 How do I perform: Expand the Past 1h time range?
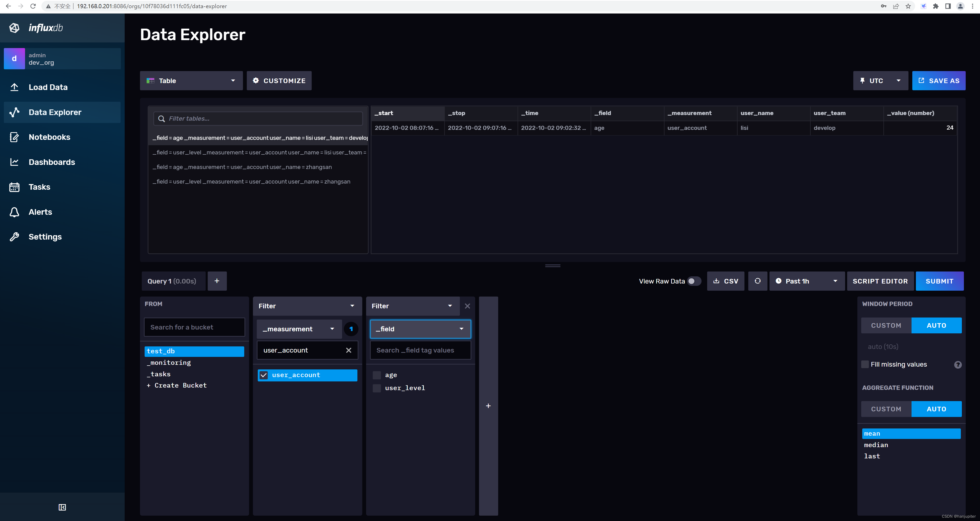[x=807, y=281]
